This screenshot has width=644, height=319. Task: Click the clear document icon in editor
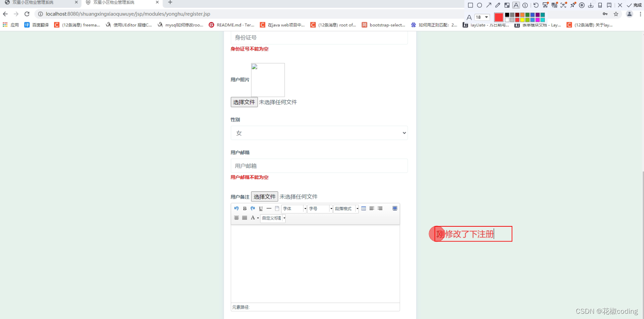pyautogui.click(x=277, y=208)
